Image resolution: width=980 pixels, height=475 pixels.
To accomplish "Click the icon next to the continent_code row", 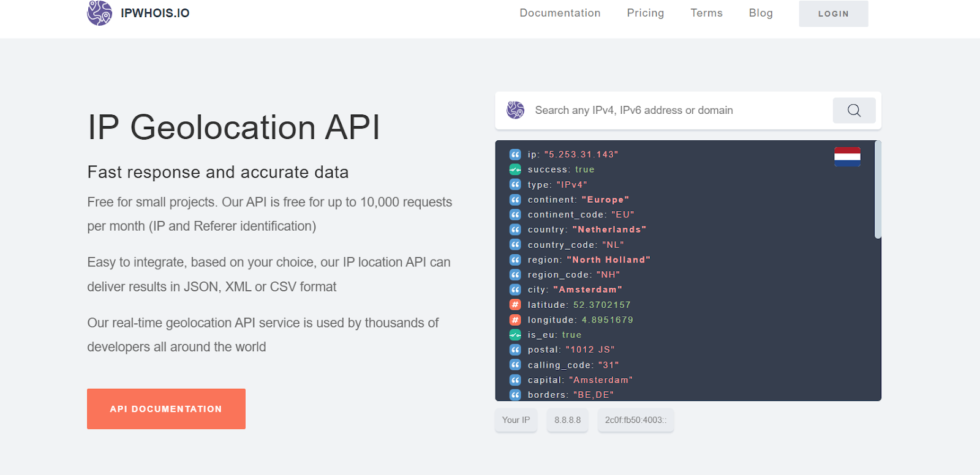I will [515, 214].
